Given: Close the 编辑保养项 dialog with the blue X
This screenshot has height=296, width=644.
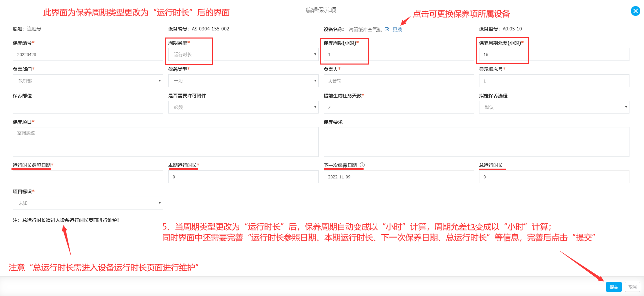Looking at the screenshot, I should (635, 11).
